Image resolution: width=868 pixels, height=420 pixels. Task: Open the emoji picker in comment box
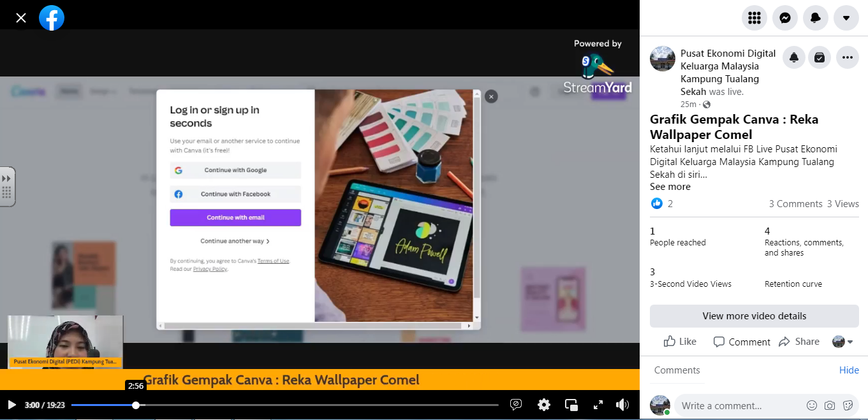click(812, 405)
